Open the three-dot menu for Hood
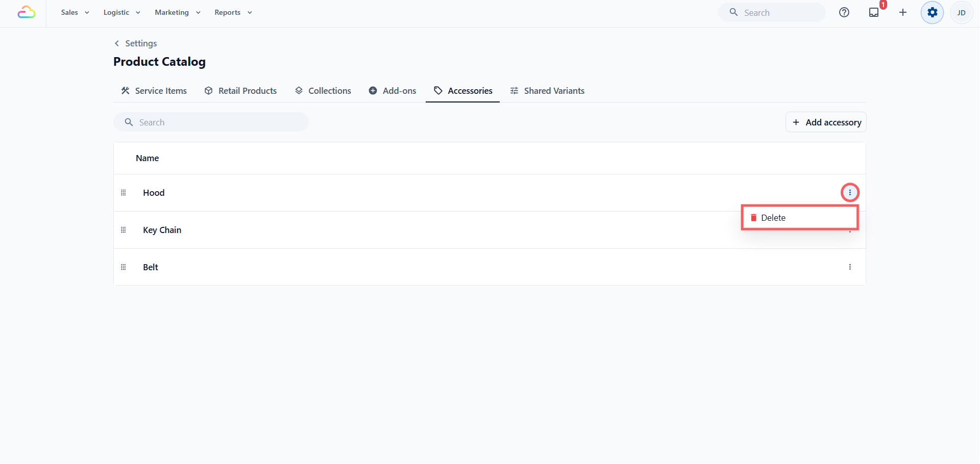Screen dimensions: 980x464 pos(850,193)
